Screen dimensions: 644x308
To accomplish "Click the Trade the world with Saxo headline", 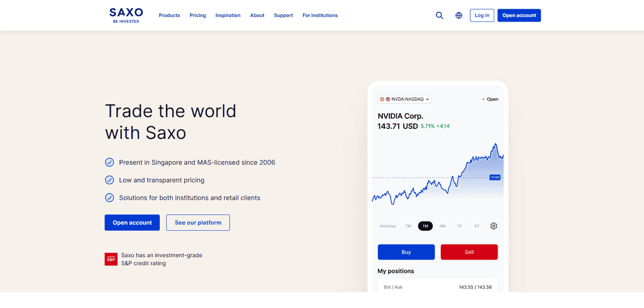I will tap(171, 122).
